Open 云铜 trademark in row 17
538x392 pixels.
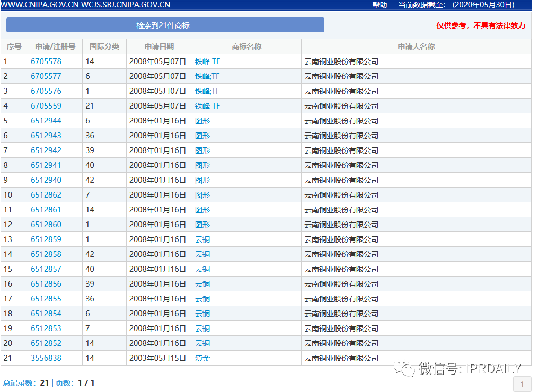pyautogui.click(x=202, y=299)
